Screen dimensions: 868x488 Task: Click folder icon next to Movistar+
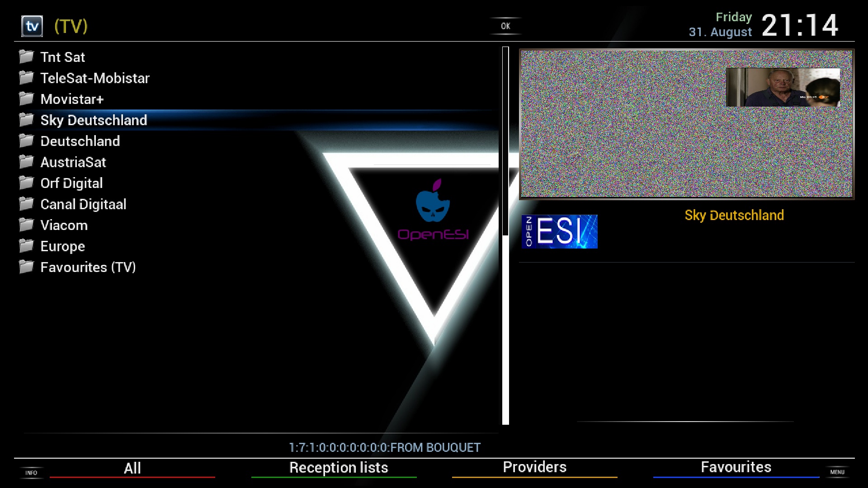point(26,99)
